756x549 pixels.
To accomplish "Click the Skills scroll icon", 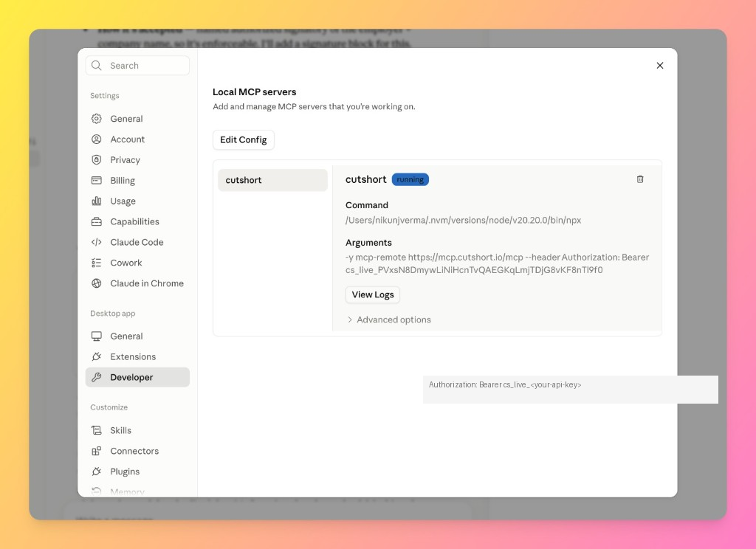I will [97, 430].
